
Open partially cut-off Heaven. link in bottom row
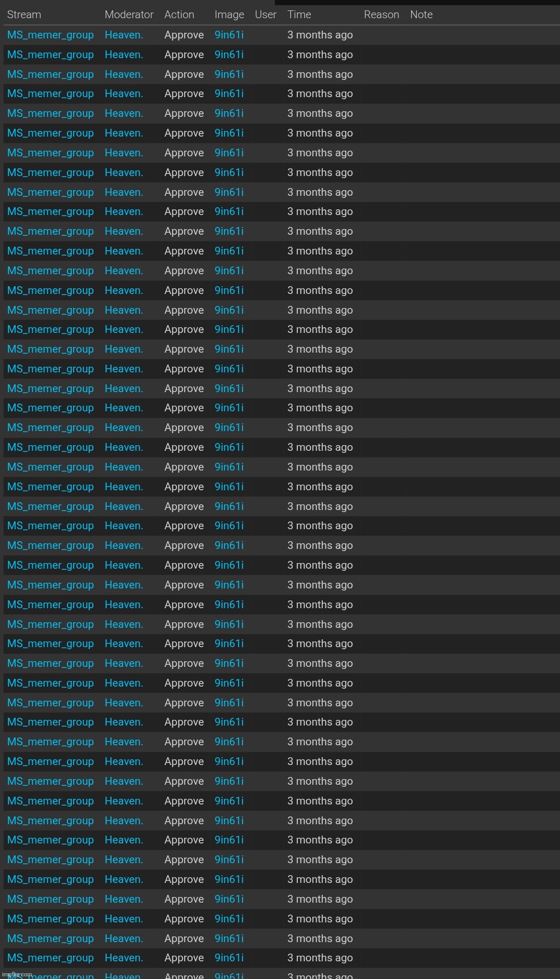click(x=124, y=975)
